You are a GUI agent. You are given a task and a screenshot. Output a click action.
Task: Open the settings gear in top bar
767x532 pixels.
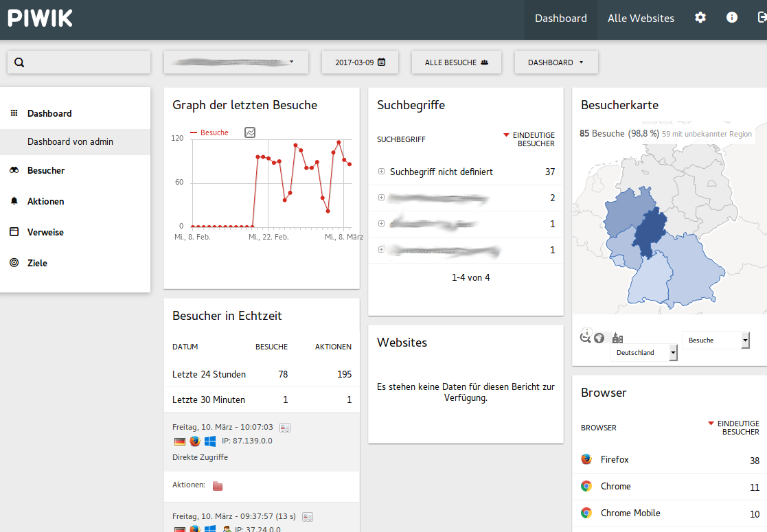[700, 18]
